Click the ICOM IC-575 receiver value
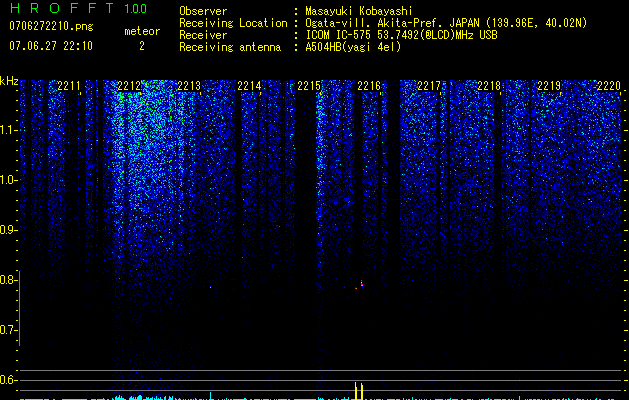Screen dimensions: 629x400 [x=401, y=35]
